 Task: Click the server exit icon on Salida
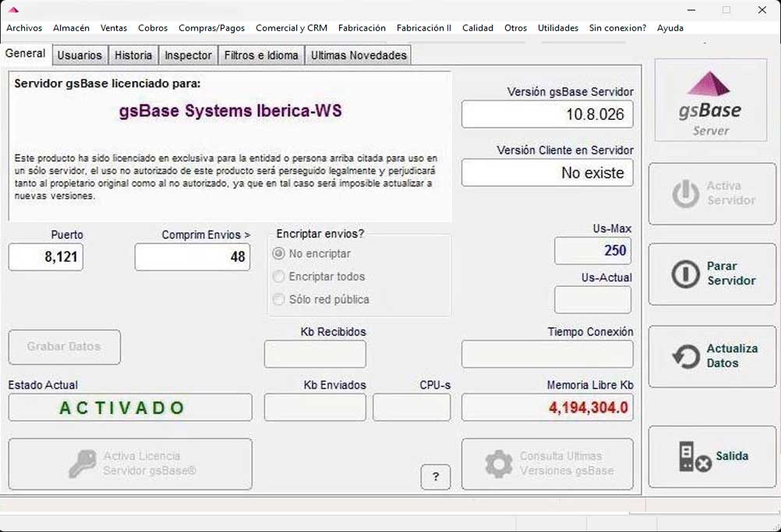tap(694, 457)
